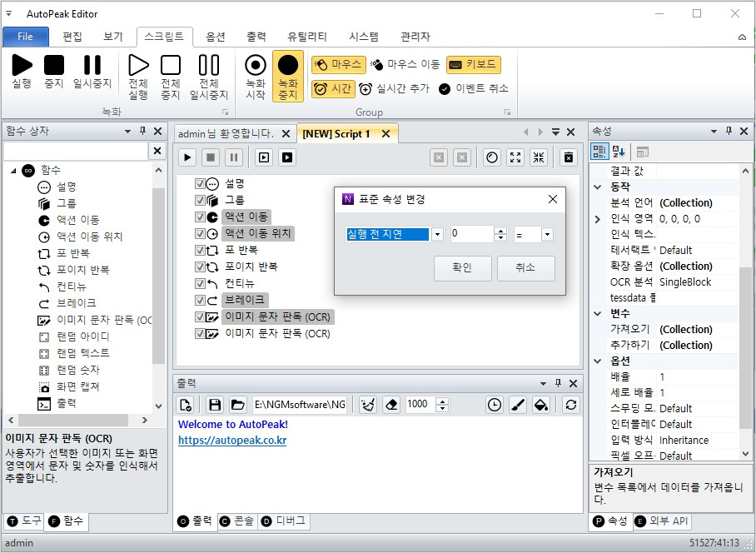Switch to the 유틸리티 ribbon tab
The image size is (756, 553).
(307, 37)
